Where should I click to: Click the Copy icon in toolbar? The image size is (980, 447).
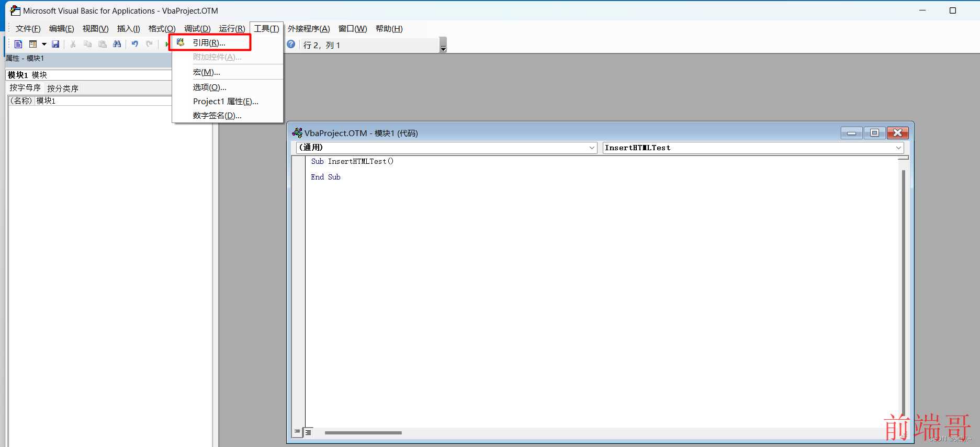88,44
